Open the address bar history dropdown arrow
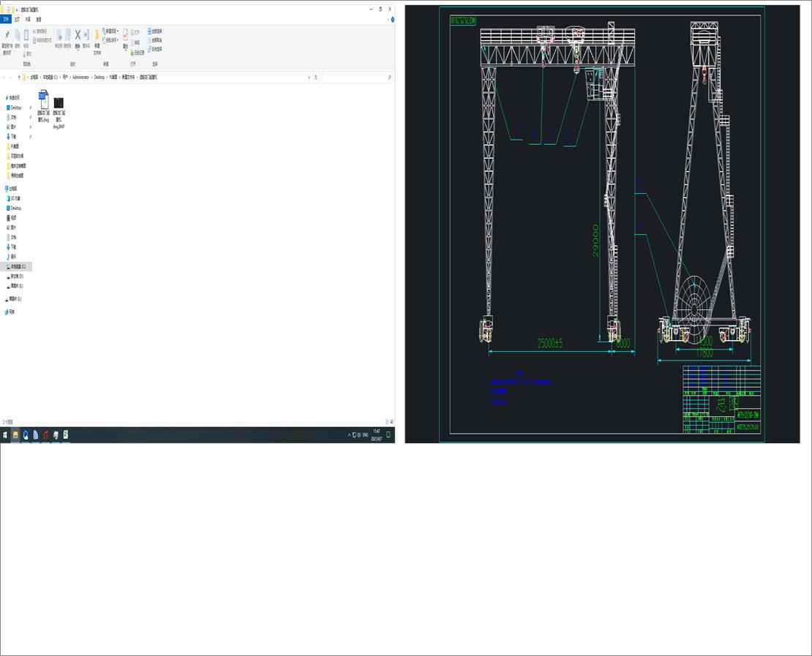This screenshot has height=656, width=812. click(309, 77)
